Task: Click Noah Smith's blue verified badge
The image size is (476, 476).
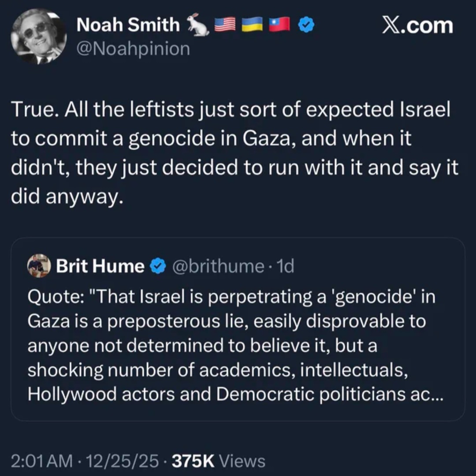Action: click(x=306, y=25)
